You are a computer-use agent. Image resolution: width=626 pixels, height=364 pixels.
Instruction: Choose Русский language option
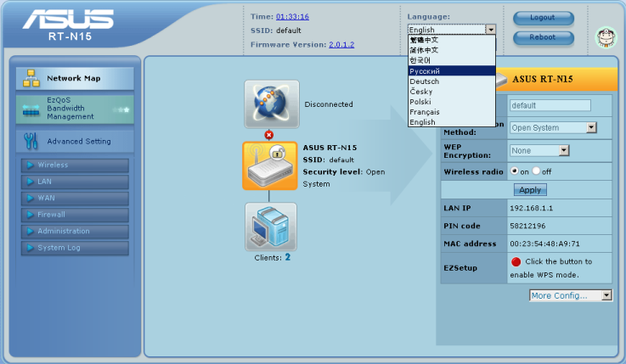pos(452,71)
